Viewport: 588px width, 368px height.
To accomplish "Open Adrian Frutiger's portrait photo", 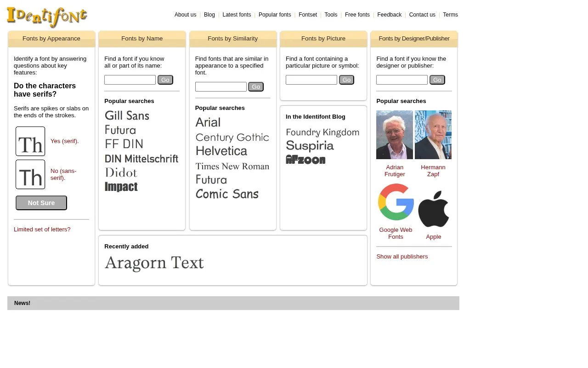I will click(395, 135).
